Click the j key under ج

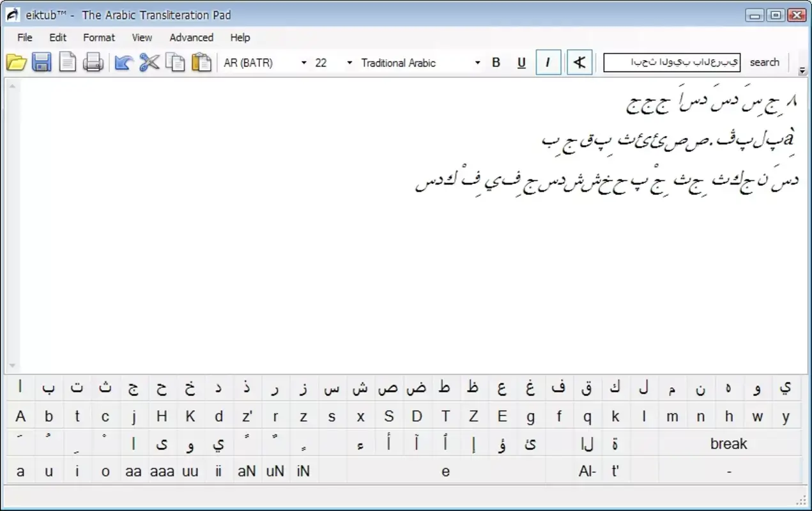coord(134,417)
